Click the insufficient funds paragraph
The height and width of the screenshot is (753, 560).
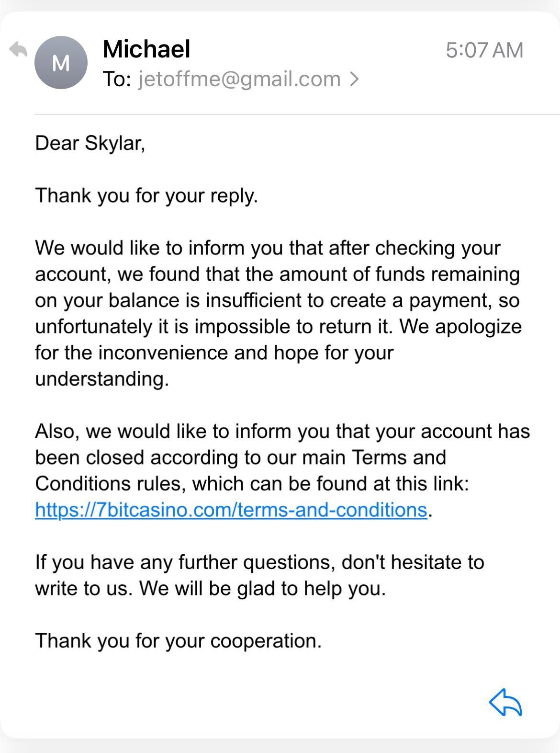[278, 300]
